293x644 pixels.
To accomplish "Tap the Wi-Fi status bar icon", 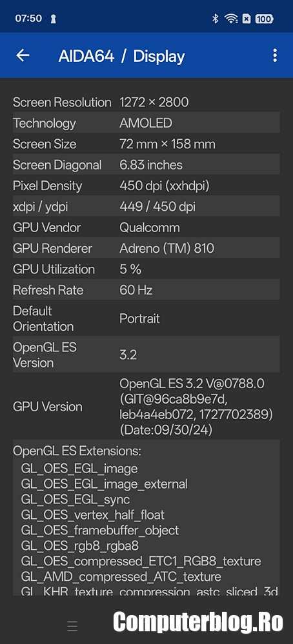I will click(x=231, y=19).
